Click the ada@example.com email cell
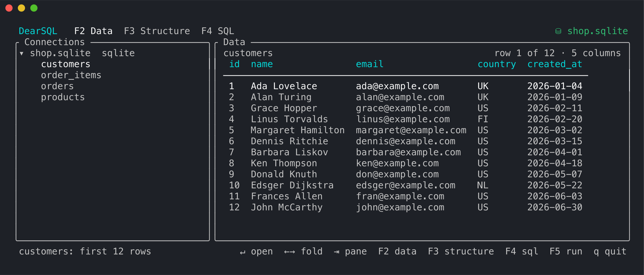Viewport: 644px width, 275px height. pyautogui.click(x=397, y=86)
